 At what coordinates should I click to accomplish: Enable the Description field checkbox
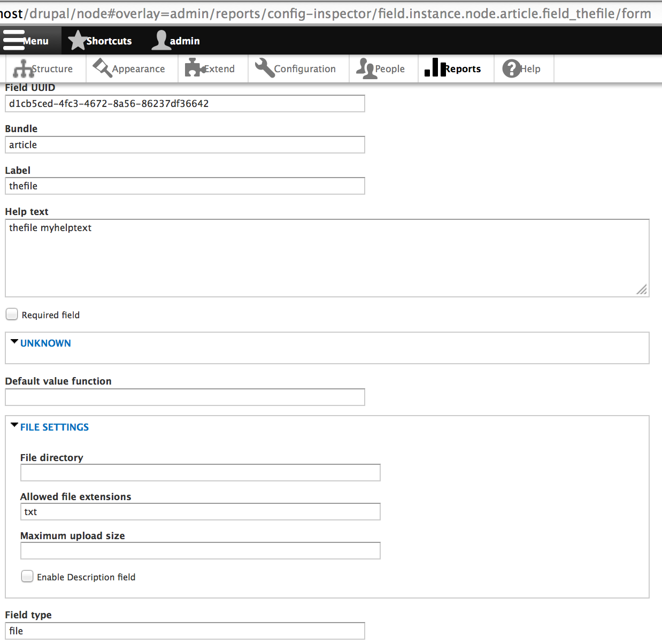[27, 576]
